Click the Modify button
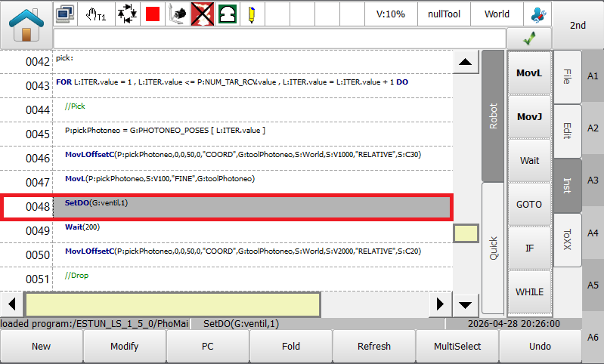Screen dimensions: 604x364 125,347
